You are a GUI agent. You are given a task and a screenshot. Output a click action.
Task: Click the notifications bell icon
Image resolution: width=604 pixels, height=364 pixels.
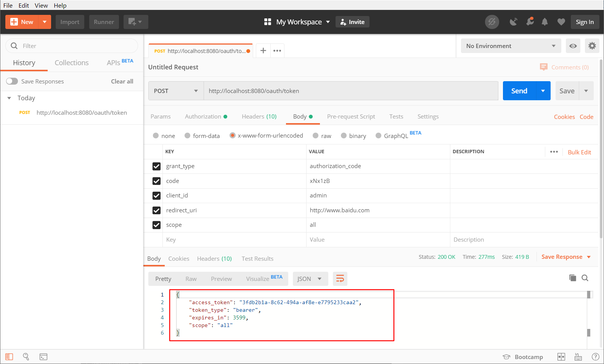545,22
